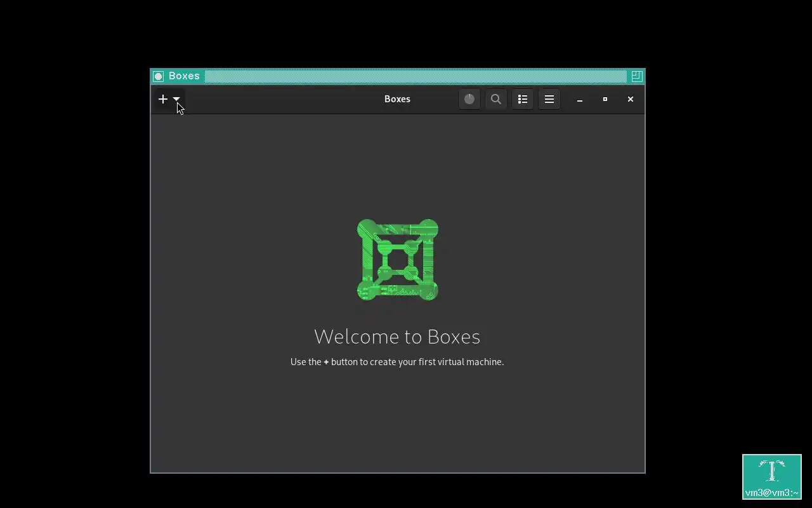Viewport: 812px width, 508px height.
Task: Maximize the Boxes window
Action: (x=605, y=99)
